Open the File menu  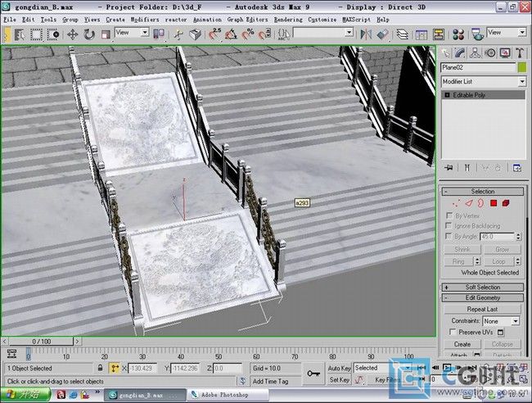coord(10,20)
